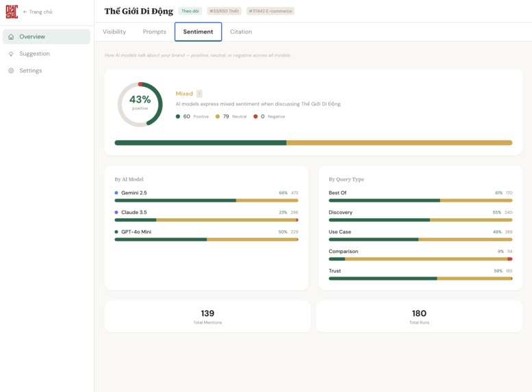Viewport: 532px width, 392px height.
Task: Click the Best Of query type label
Action: point(338,193)
